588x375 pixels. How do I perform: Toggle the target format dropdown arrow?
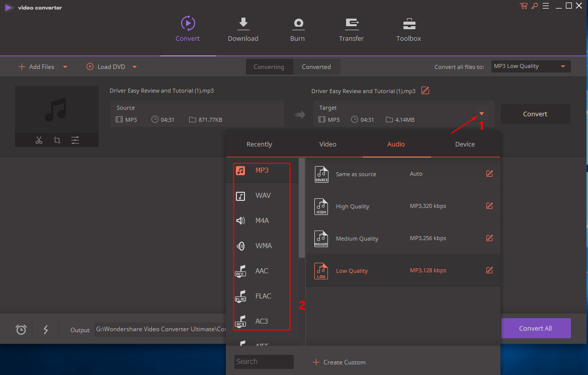pyautogui.click(x=482, y=114)
